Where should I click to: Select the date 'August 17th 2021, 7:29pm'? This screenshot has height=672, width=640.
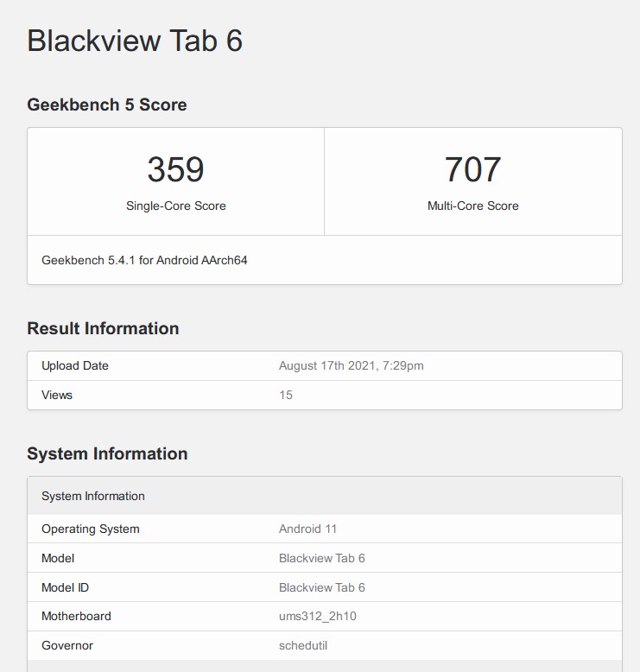coord(351,365)
